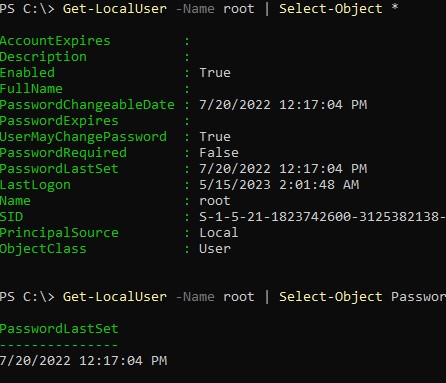Click Select-Object in the first command
The width and height of the screenshot is (446, 383).
click(x=331, y=9)
